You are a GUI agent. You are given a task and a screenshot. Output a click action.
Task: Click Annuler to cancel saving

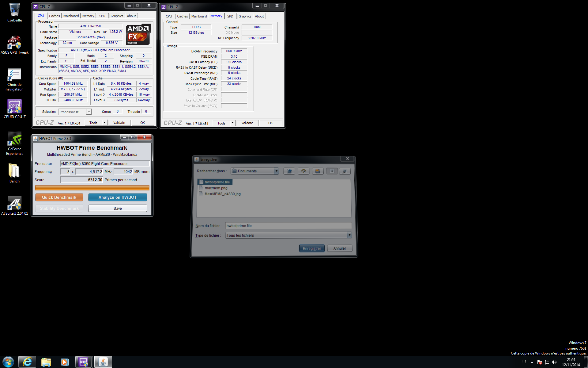(x=340, y=248)
